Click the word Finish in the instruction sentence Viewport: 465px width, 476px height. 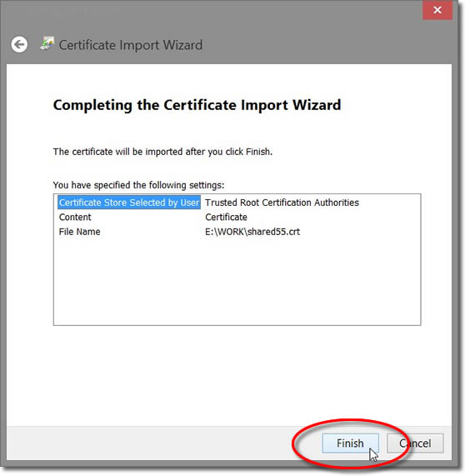[259, 152]
